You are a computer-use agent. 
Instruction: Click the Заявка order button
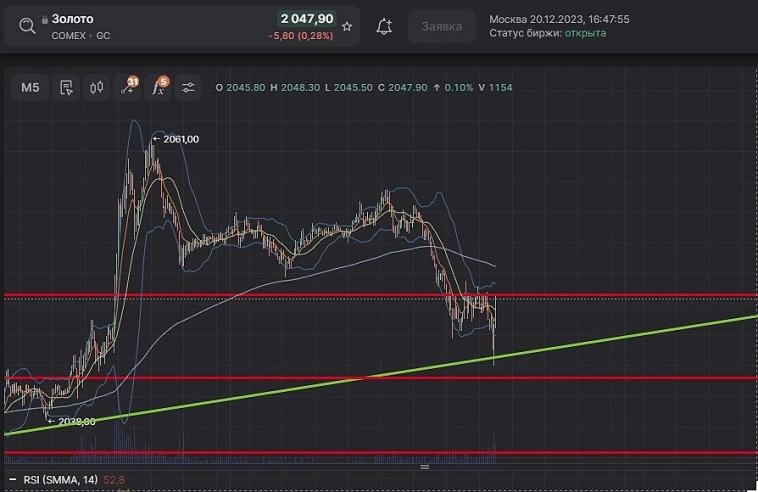pyautogui.click(x=442, y=27)
